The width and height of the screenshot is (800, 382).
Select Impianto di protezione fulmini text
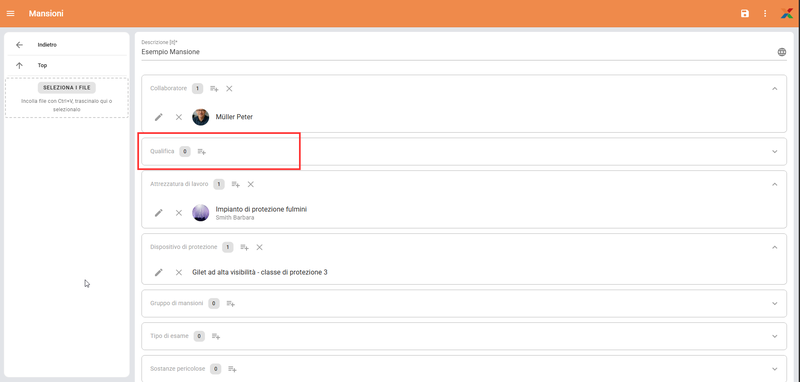(x=261, y=209)
